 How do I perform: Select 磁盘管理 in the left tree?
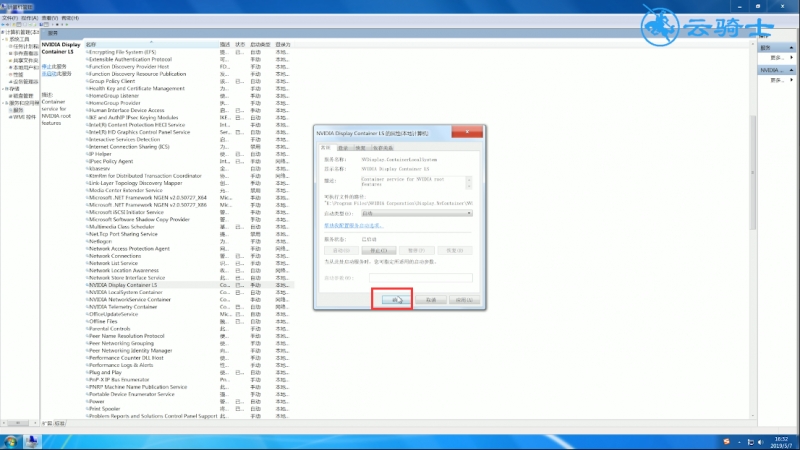[x=23, y=96]
